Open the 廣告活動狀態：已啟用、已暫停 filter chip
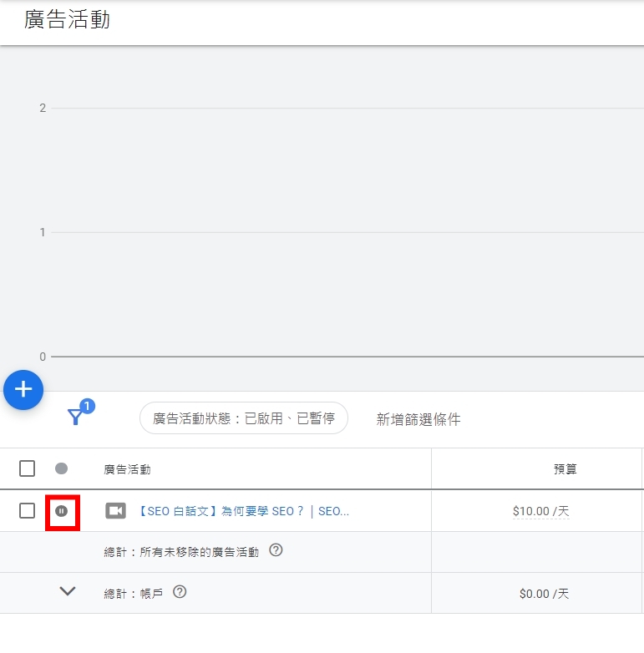This screenshot has width=644, height=653. pos(243,418)
